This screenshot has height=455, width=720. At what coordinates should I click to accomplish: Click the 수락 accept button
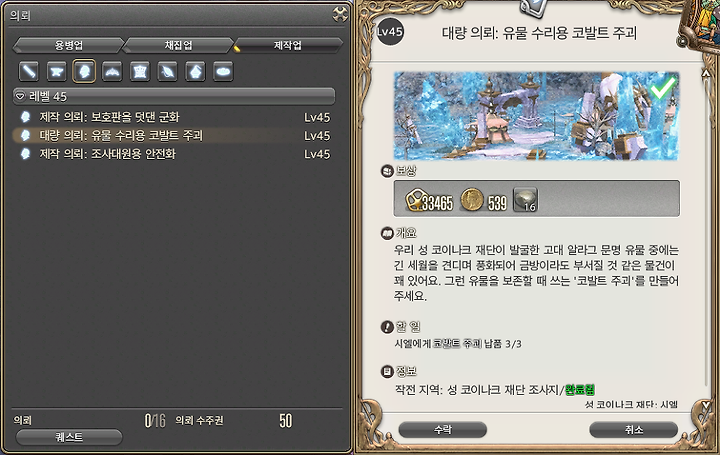click(443, 430)
